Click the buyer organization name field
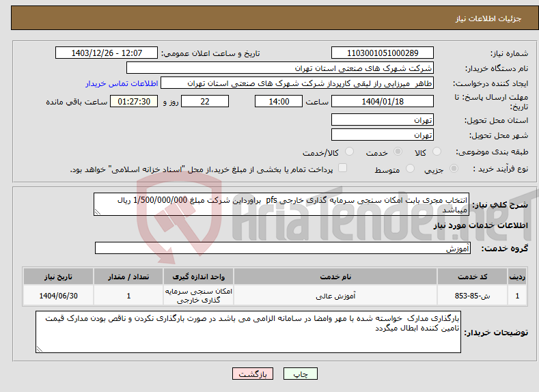 280,68
